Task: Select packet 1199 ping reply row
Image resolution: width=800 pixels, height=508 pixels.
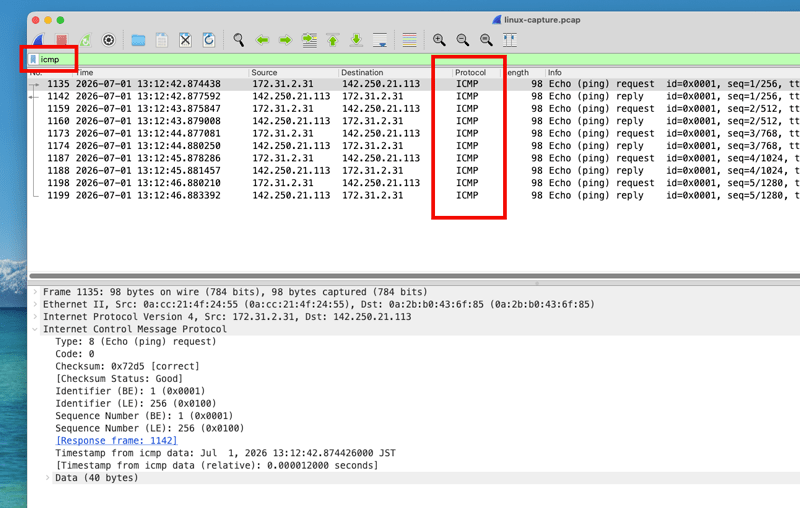Action: click(x=413, y=195)
